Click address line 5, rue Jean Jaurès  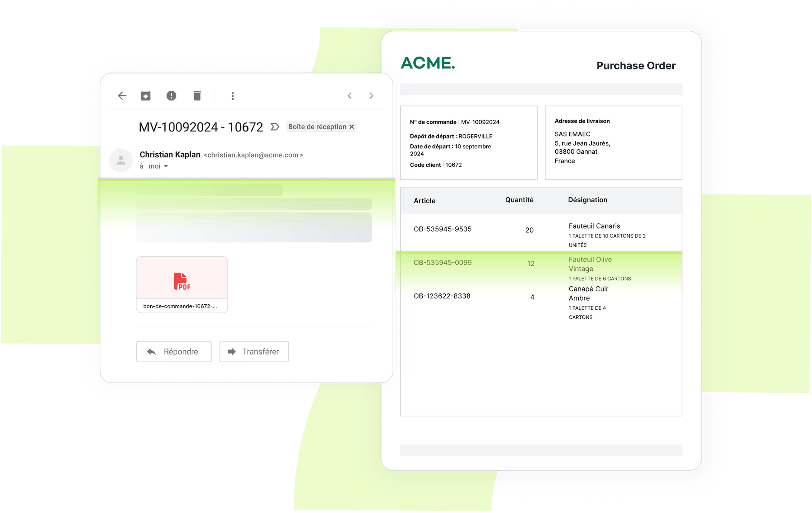(583, 143)
